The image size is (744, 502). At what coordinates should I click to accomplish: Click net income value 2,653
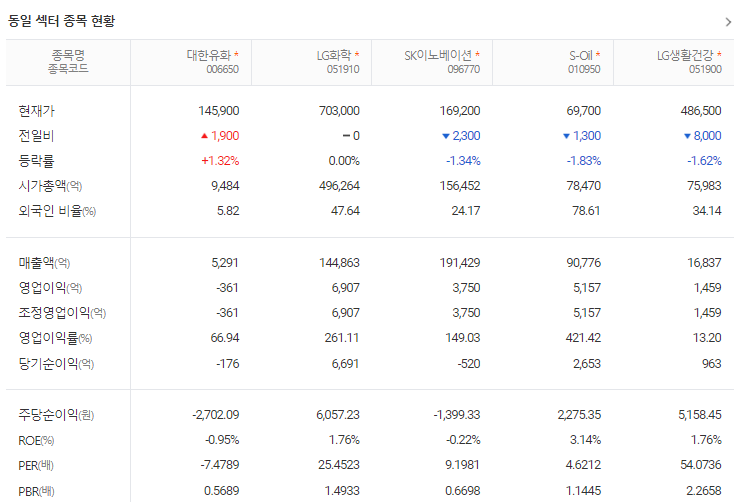(x=586, y=363)
